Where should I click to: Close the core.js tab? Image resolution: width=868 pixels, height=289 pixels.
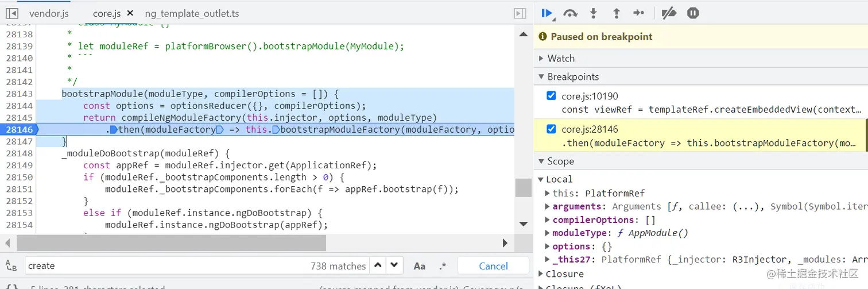point(130,13)
